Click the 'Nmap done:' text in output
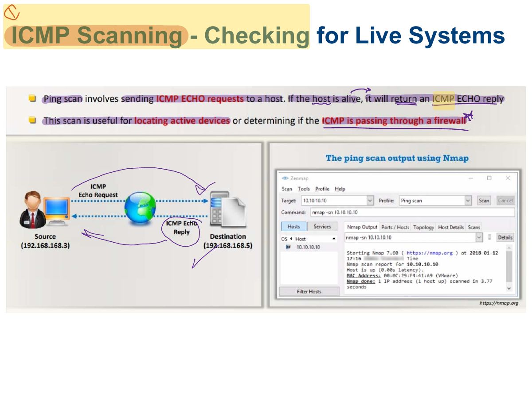Viewport: 532px width, 399px height. click(x=361, y=281)
